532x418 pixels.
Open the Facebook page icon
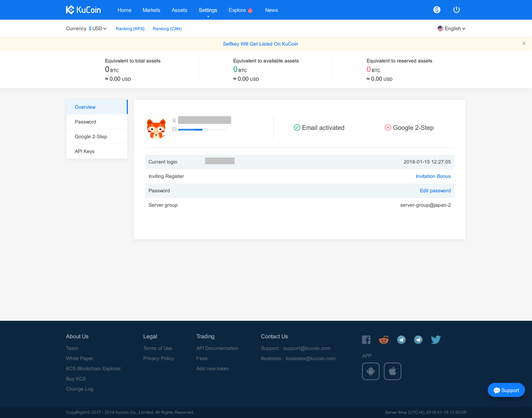[x=366, y=340]
